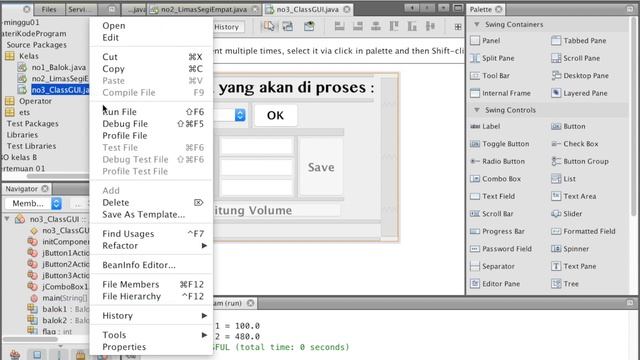
Task: Select the Tool Bar palette component
Action: pos(490,76)
